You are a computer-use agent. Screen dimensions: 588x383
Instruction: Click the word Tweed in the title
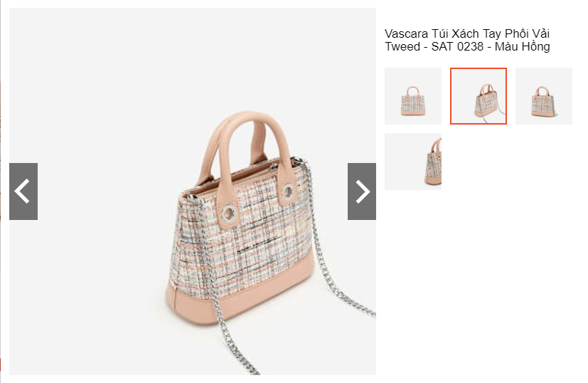tap(402, 47)
